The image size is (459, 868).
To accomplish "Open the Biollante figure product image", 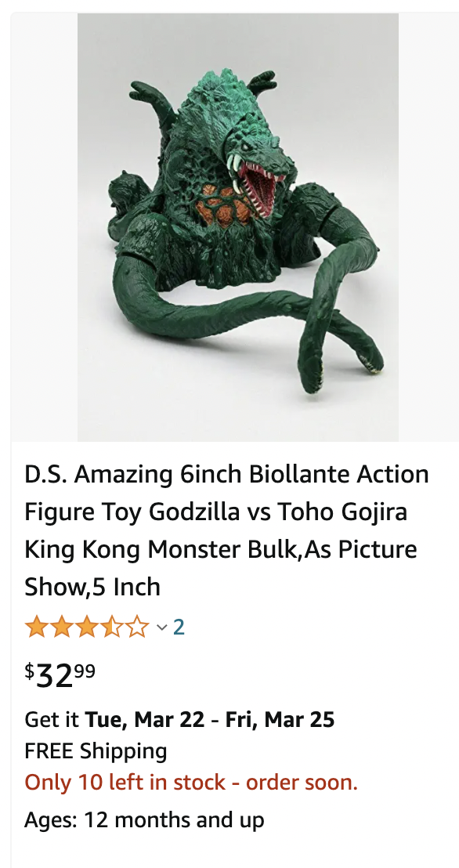I will coord(238,227).
